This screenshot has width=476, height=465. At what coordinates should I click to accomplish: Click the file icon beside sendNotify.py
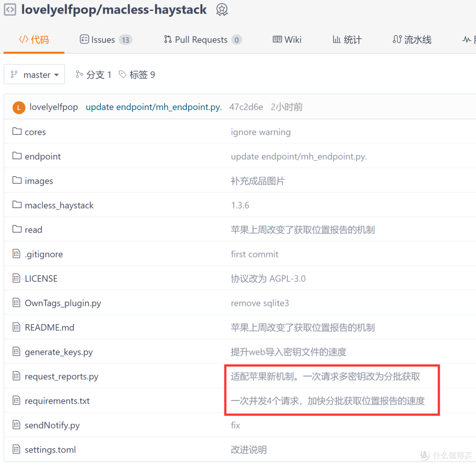pyautogui.click(x=16, y=425)
